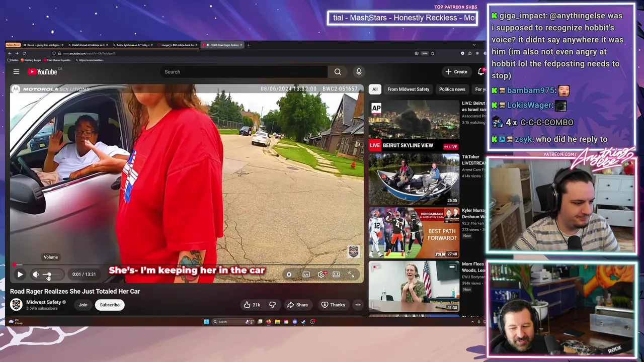The image size is (644, 362).
Task: Join the Midwest Safety channel
Action: (83, 305)
